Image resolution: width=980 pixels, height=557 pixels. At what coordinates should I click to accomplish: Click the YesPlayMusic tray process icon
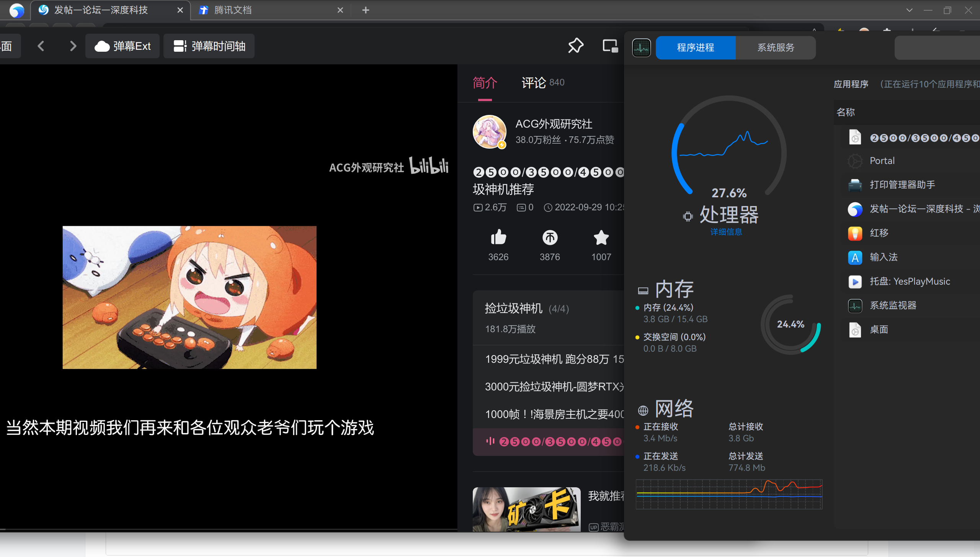[855, 282]
